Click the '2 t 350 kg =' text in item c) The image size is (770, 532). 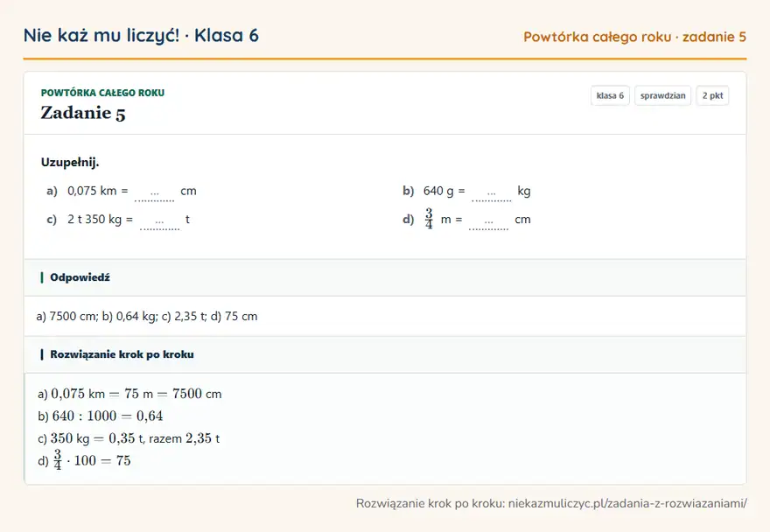[x=100, y=219]
